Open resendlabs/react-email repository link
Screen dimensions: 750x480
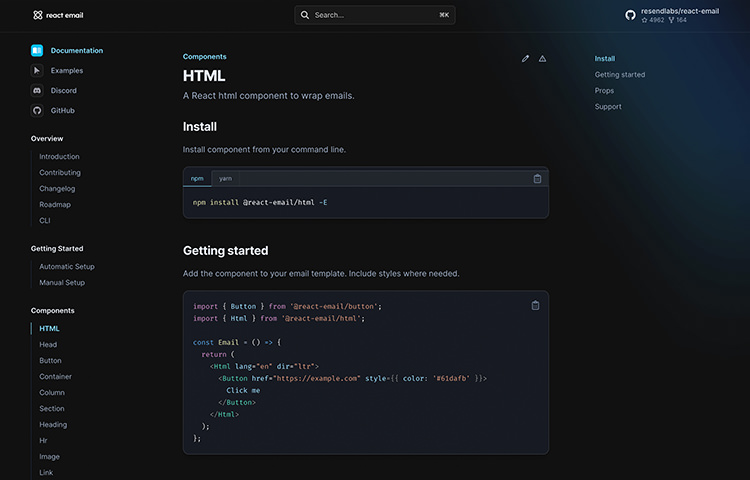pos(680,11)
